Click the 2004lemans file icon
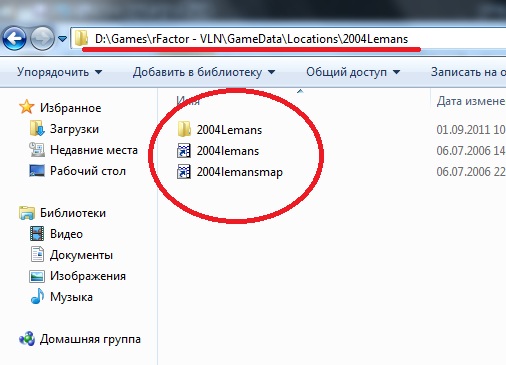Screen dimensions: 506x365 click(184, 151)
